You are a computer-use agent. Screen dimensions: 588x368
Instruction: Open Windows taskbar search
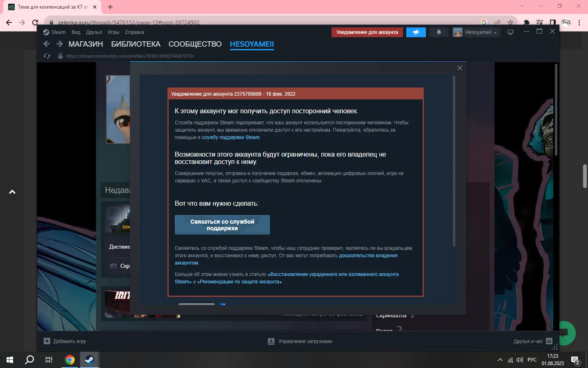pyautogui.click(x=29, y=360)
